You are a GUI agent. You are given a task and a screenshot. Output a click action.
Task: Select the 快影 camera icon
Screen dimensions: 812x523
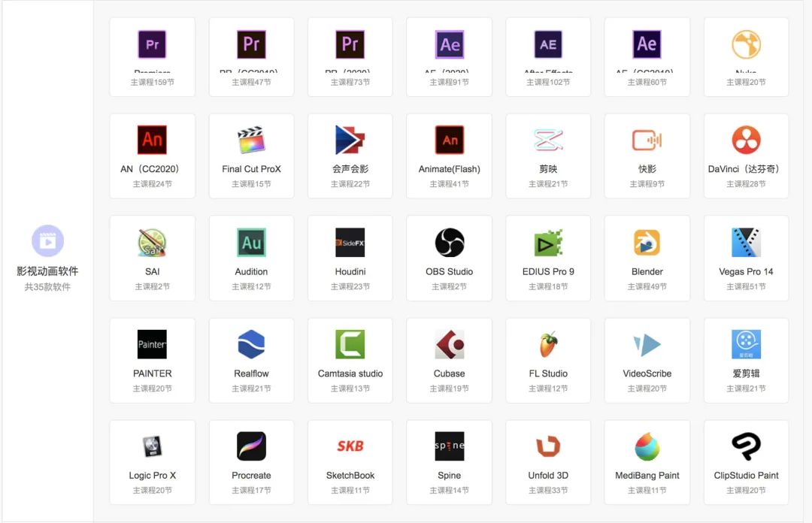[x=647, y=140]
